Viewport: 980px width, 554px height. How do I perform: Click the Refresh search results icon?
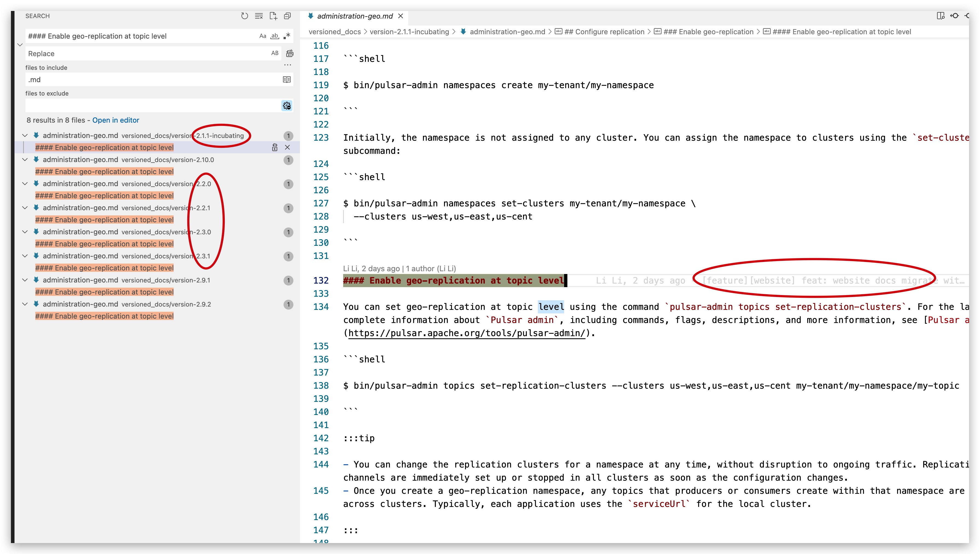(244, 16)
